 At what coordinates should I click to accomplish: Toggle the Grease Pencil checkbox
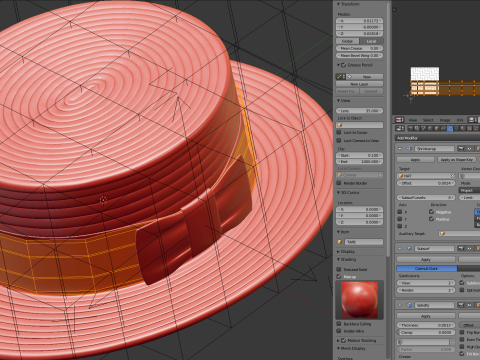tap(344, 65)
